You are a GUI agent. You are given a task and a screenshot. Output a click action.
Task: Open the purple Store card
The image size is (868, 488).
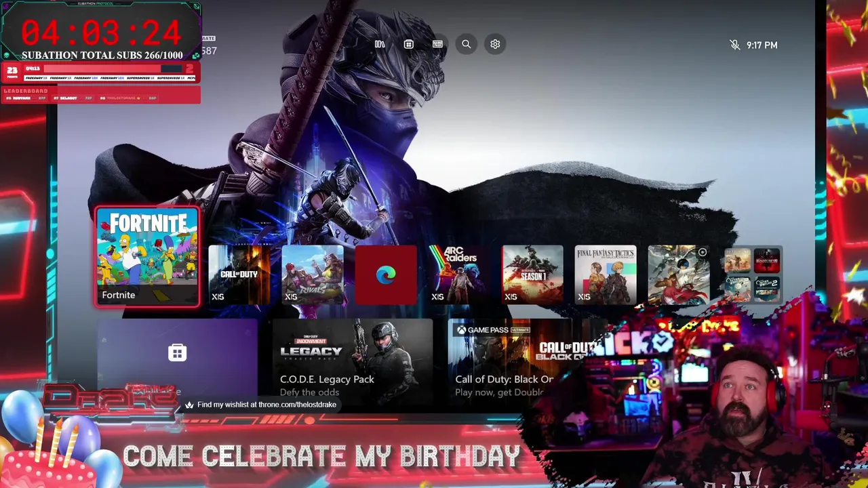coord(178,359)
